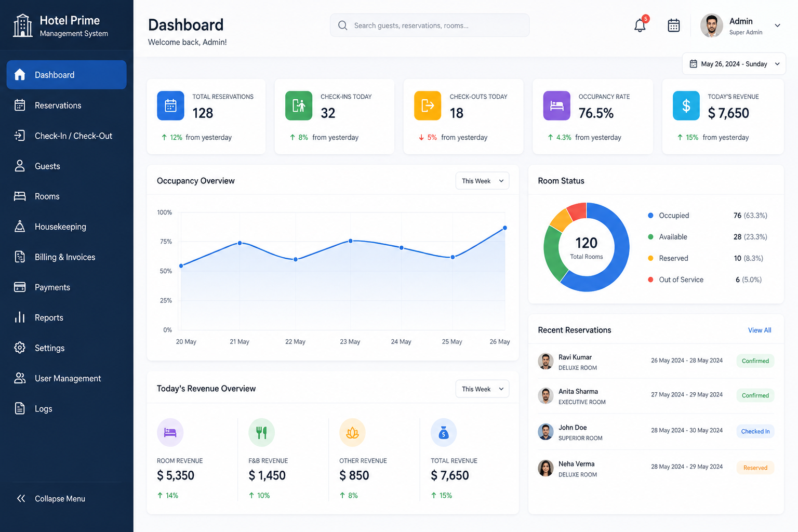Click the orange Check-Outs Today icon
This screenshot has height=532, width=798.
(x=428, y=105)
